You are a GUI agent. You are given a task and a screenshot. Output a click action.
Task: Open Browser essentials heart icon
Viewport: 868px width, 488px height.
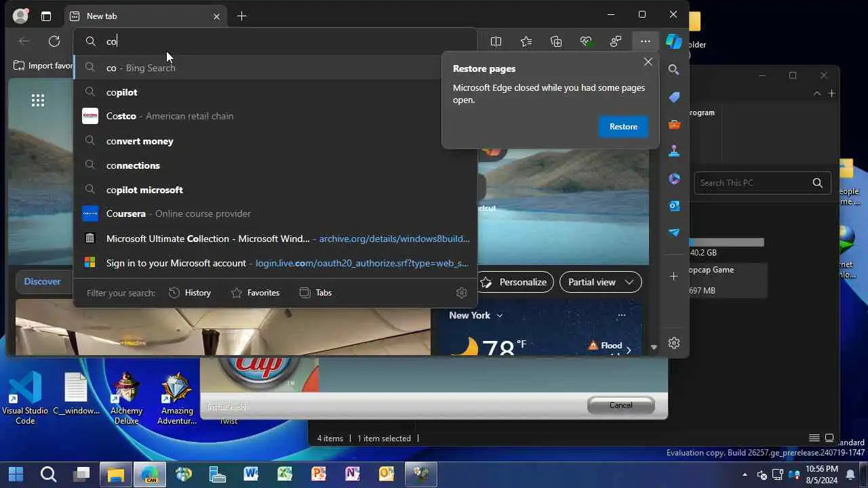pos(586,41)
